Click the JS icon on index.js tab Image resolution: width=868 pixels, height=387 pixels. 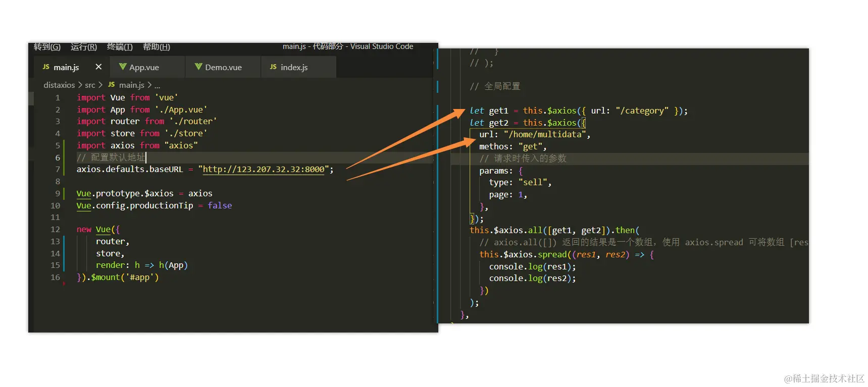coord(273,67)
